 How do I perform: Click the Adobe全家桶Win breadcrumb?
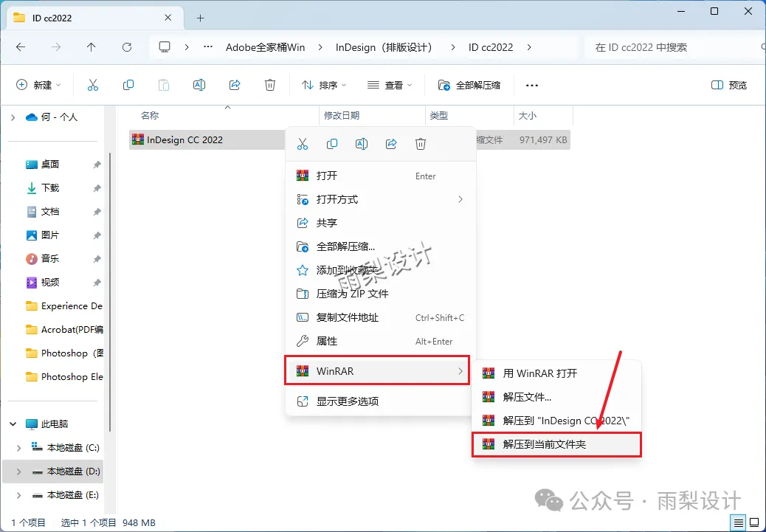(x=265, y=47)
